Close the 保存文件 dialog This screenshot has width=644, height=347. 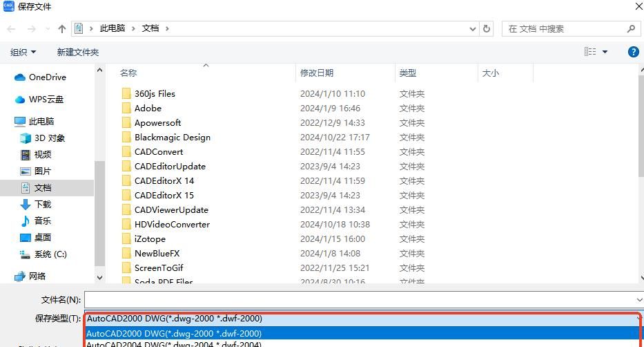tap(639, 6)
